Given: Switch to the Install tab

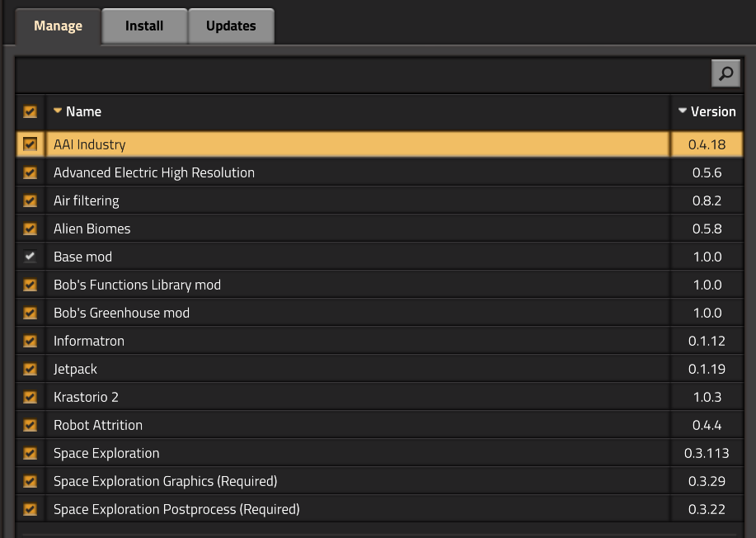Looking at the screenshot, I should pos(144,26).
